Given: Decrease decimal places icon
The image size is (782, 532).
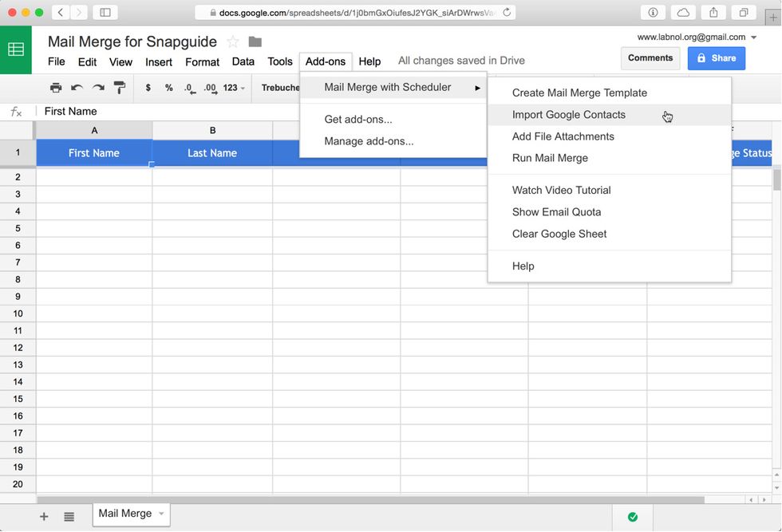Looking at the screenshot, I should [x=189, y=88].
